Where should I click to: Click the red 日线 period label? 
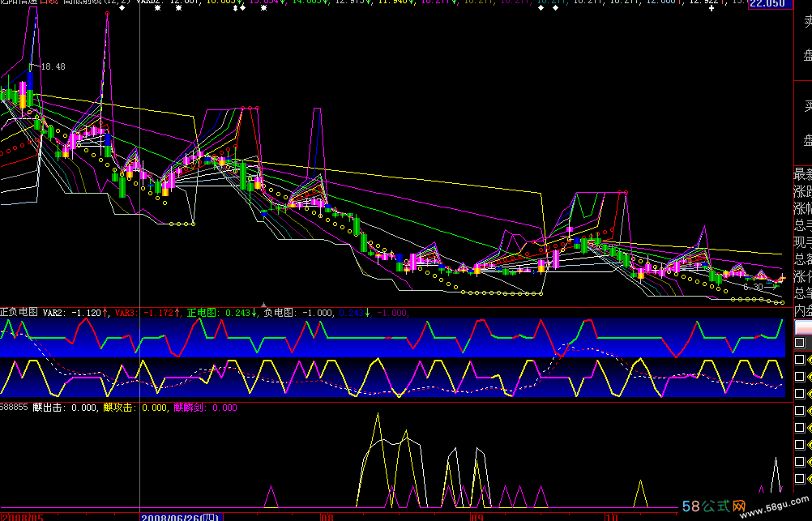pyautogui.click(x=49, y=2)
